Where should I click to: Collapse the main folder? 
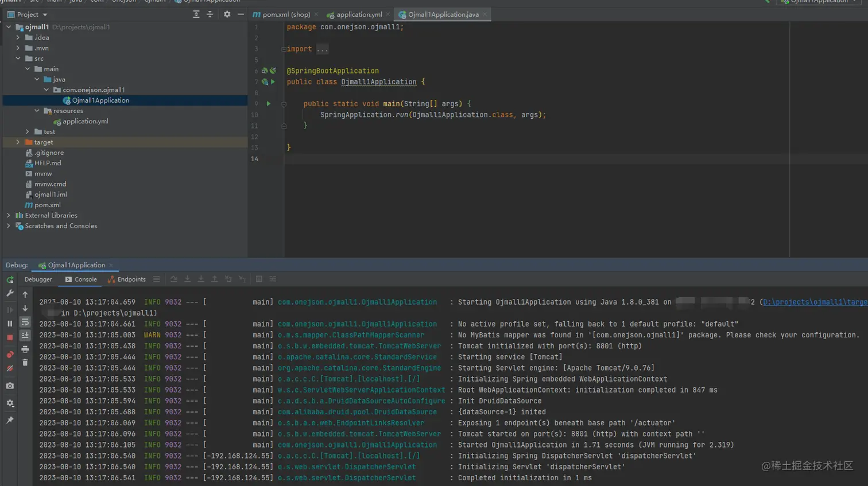[28, 69]
